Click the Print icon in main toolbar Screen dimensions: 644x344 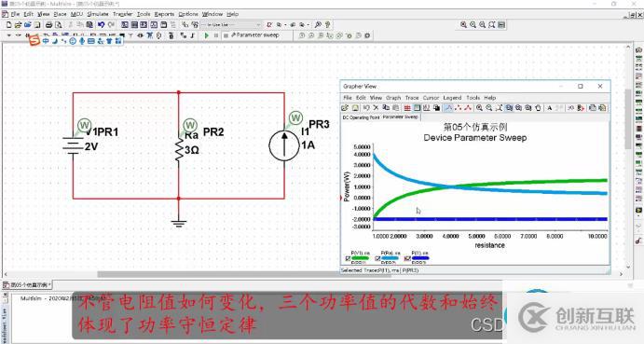coord(48,25)
